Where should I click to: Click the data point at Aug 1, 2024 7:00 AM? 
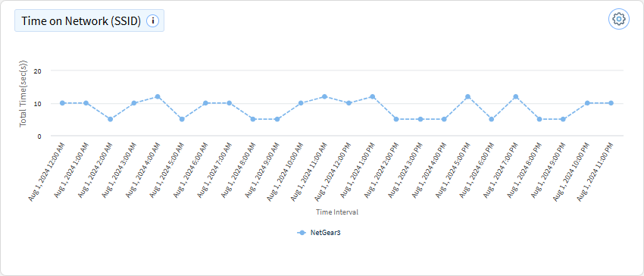pos(229,103)
